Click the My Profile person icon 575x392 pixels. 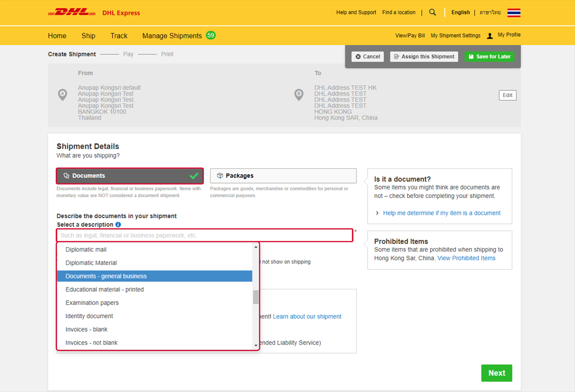(490, 36)
